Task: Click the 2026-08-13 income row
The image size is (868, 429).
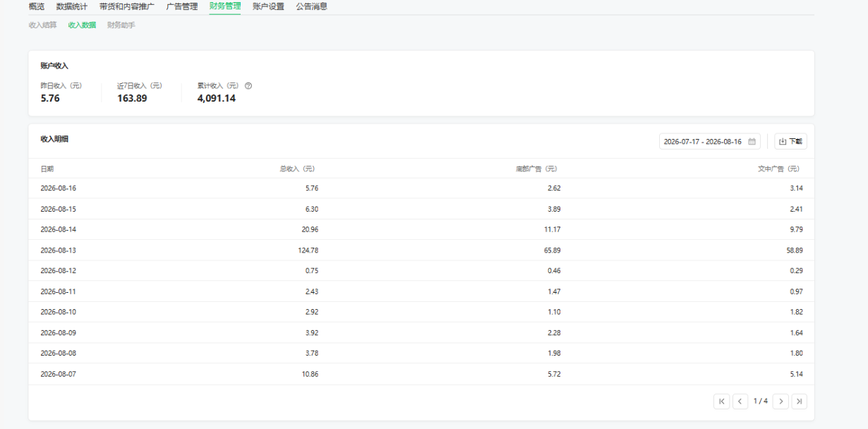Action: pos(421,250)
